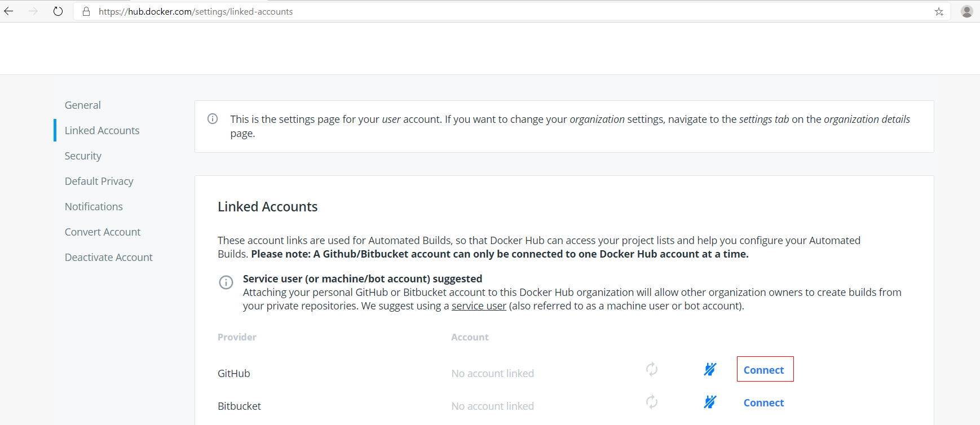The height and width of the screenshot is (425, 980).
Task: Follow the service user link
Action: (479, 306)
